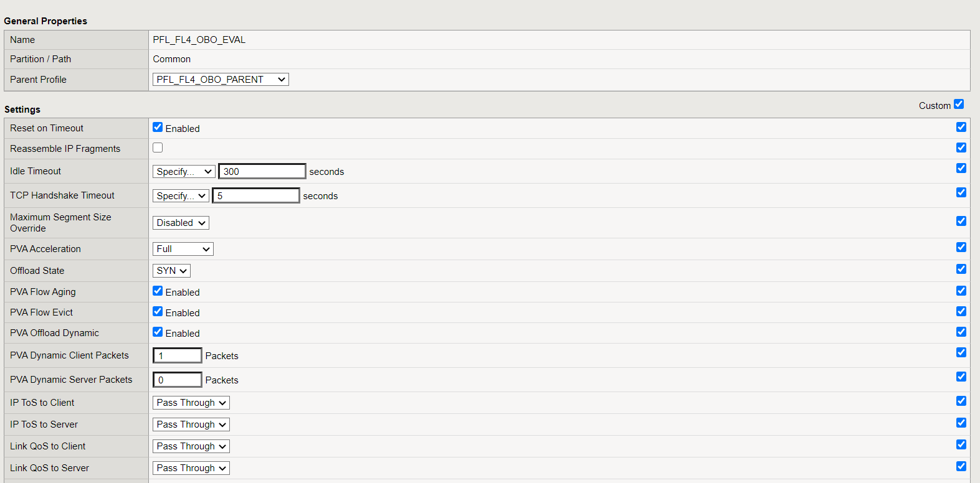Uncheck the custom box for PVA Dynamic Server Packets
Image resolution: width=980 pixels, height=483 pixels.
pos(961,377)
